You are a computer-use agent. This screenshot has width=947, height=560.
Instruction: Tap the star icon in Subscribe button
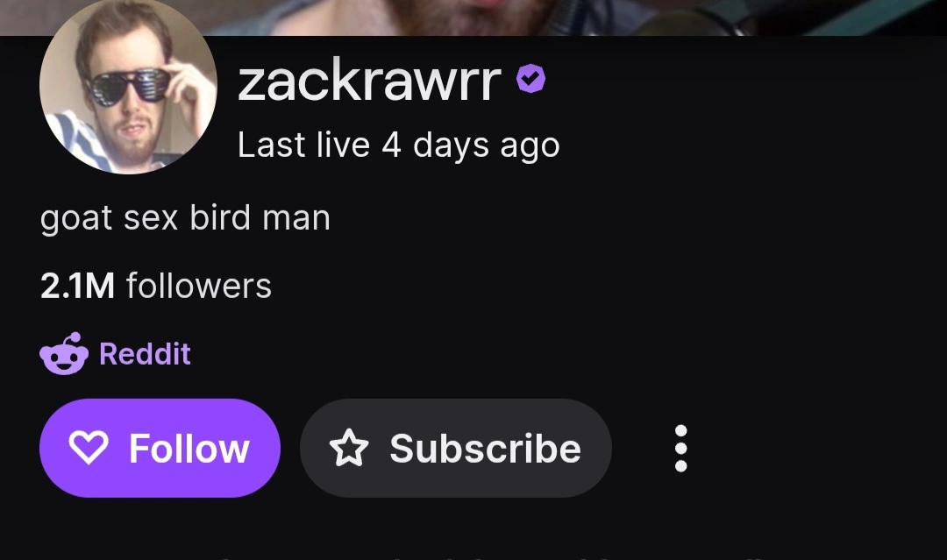pyautogui.click(x=349, y=447)
